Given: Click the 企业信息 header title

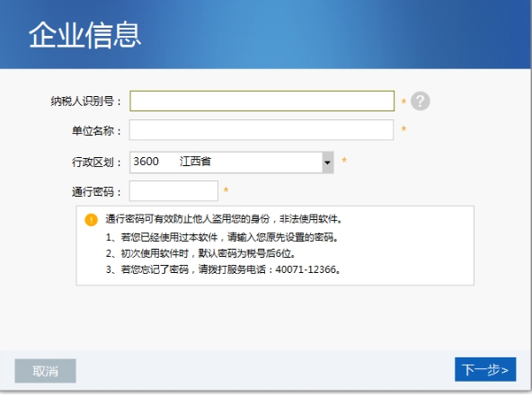Looking at the screenshot, I should coord(84,35).
